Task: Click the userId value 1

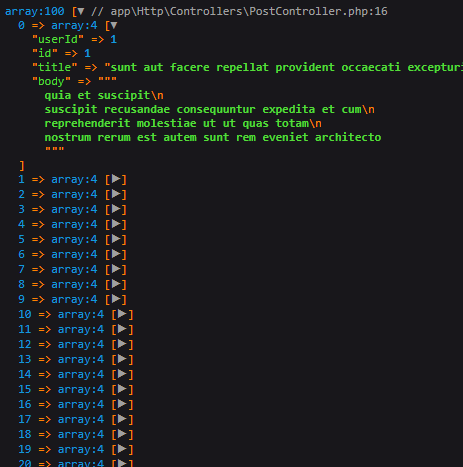Action: [114, 39]
